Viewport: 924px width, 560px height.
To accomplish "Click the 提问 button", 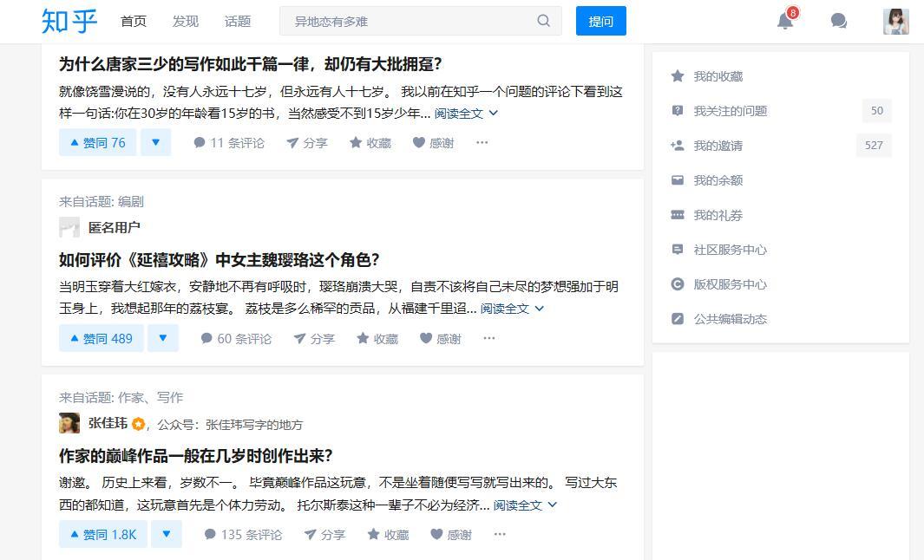I will [x=600, y=21].
